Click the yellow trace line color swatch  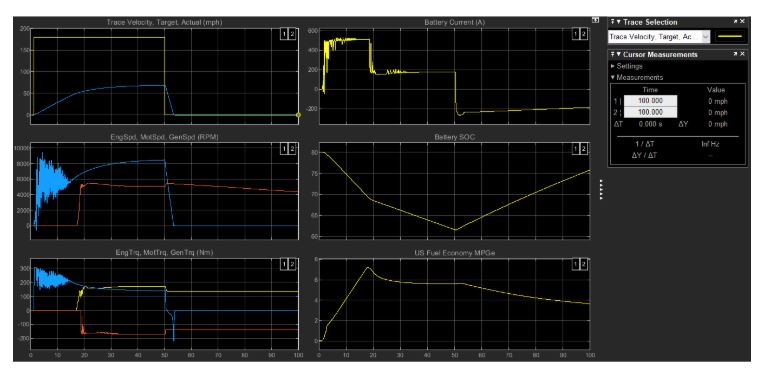pos(730,36)
